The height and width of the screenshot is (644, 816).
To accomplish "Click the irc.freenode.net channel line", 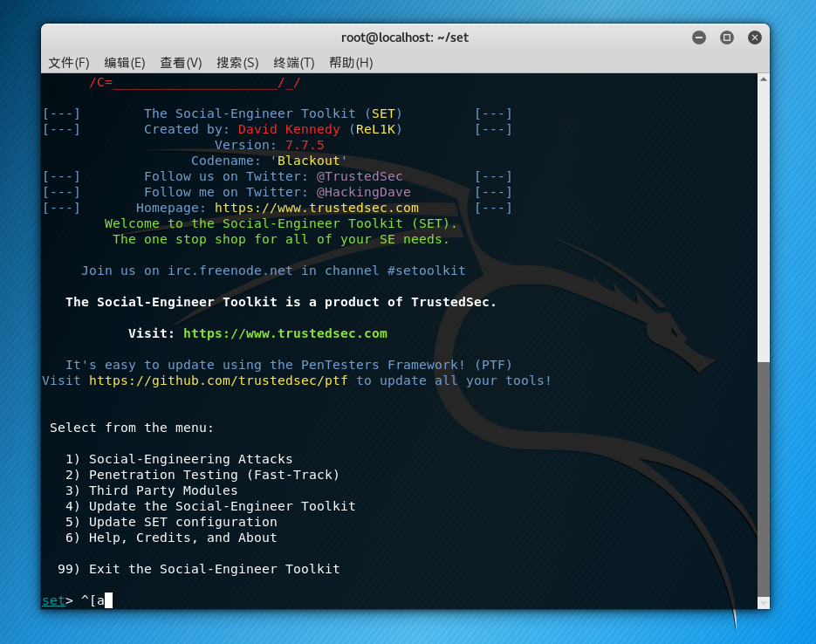I will [x=273, y=271].
